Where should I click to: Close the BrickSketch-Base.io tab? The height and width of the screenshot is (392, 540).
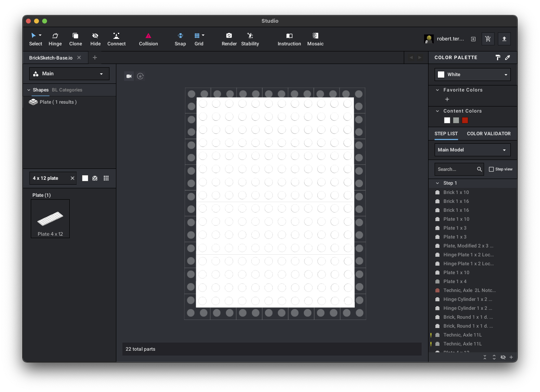[x=79, y=58]
